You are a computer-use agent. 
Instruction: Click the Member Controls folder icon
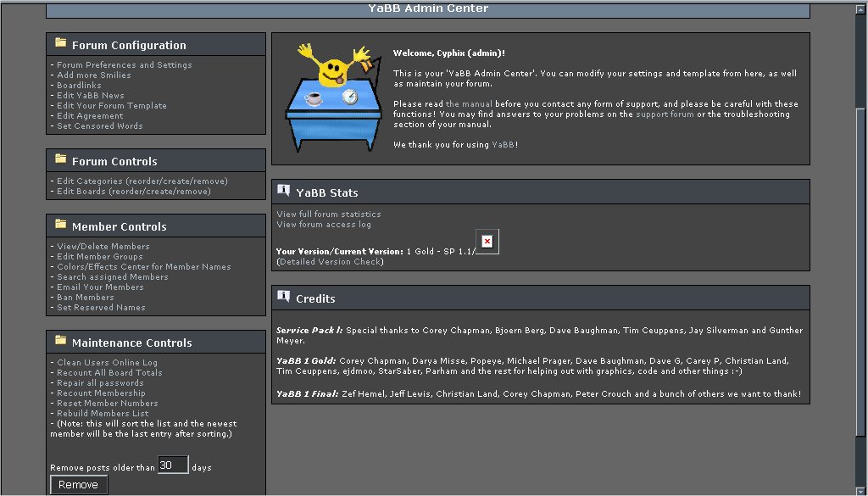click(x=60, y=224)
